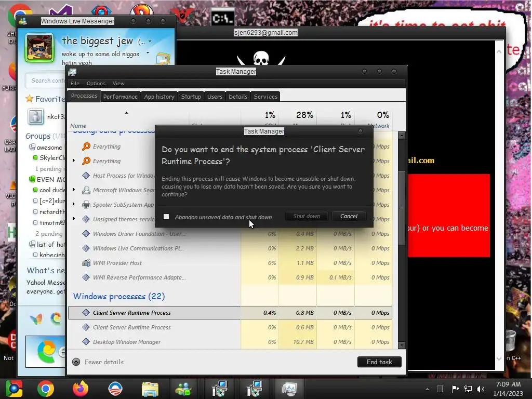532x399 pixels.
Task: Click the Windows processes (22) header
Action: pyautogui.click(x=119, y=296)
